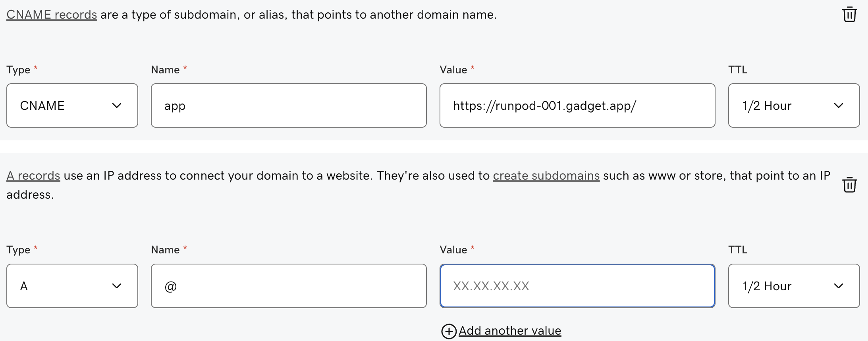Viewport: 868px width, 341px height.
Task: Click the chevron arrow in the CNAME Type box
Action: 117,105
